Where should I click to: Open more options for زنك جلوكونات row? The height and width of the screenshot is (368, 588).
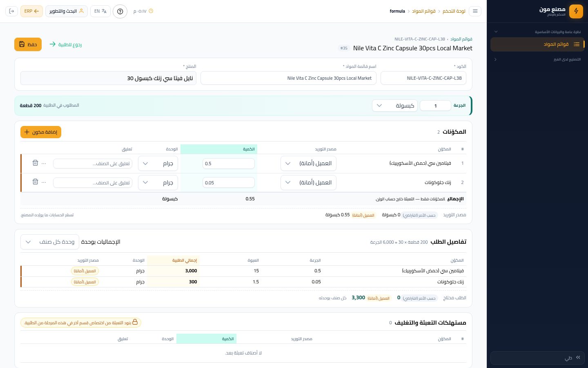click(44, 182)
